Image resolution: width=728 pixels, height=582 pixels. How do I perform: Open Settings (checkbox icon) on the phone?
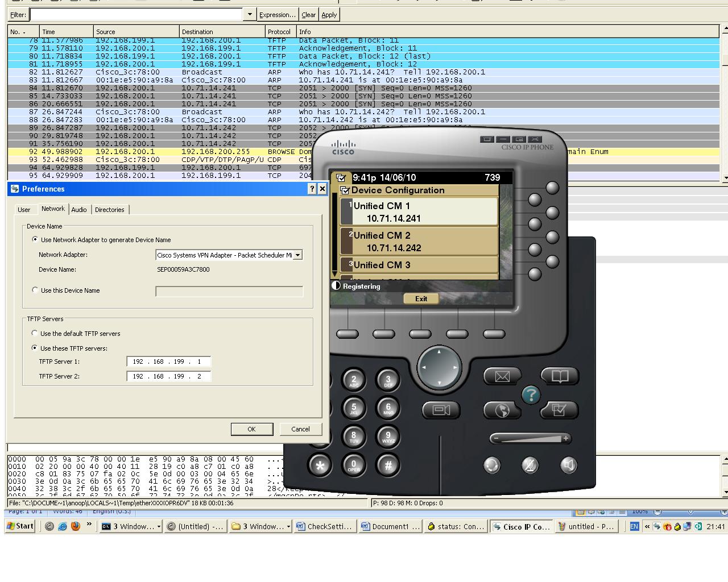click(560, 410)
